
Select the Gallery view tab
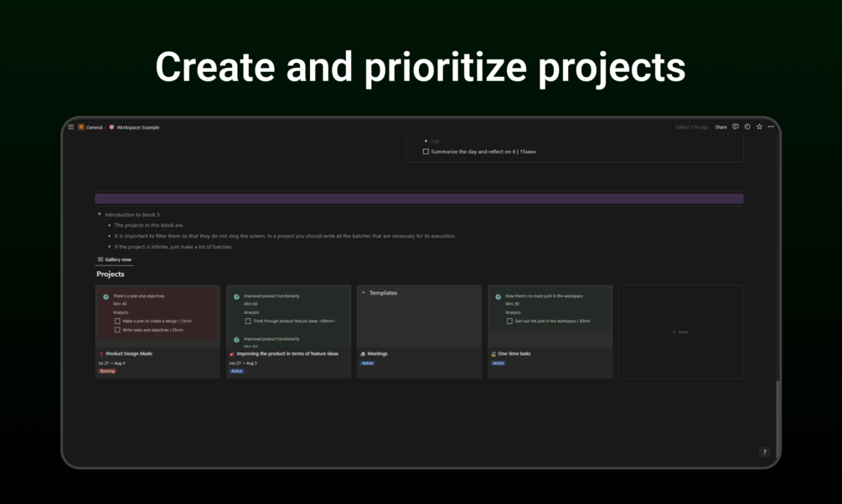[x=115, y=260]
